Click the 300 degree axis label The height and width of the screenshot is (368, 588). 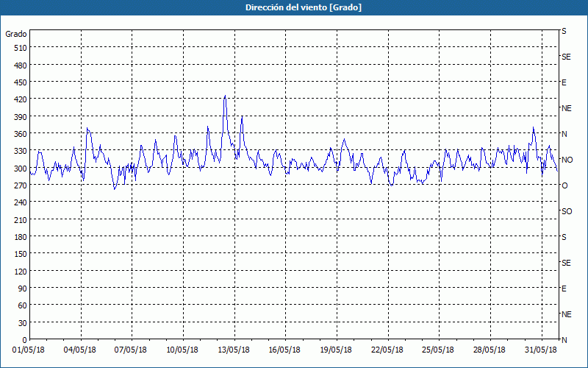(x=21, y=169)
